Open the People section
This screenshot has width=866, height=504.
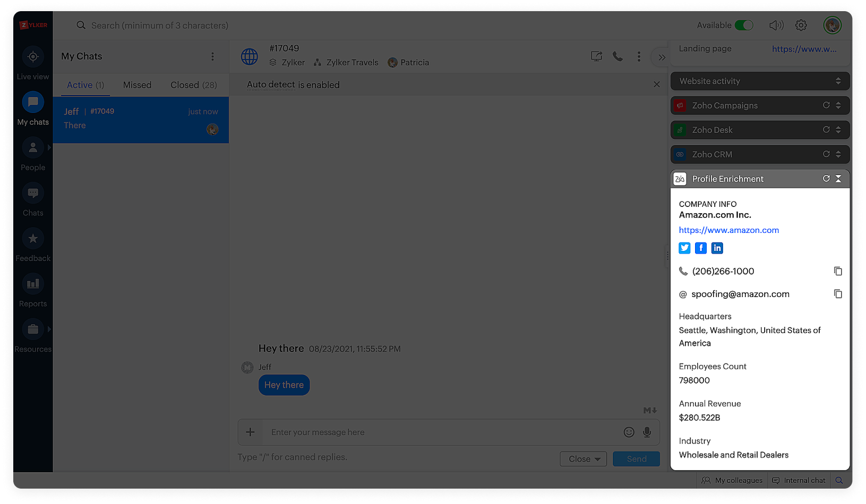tap(33, 154)
